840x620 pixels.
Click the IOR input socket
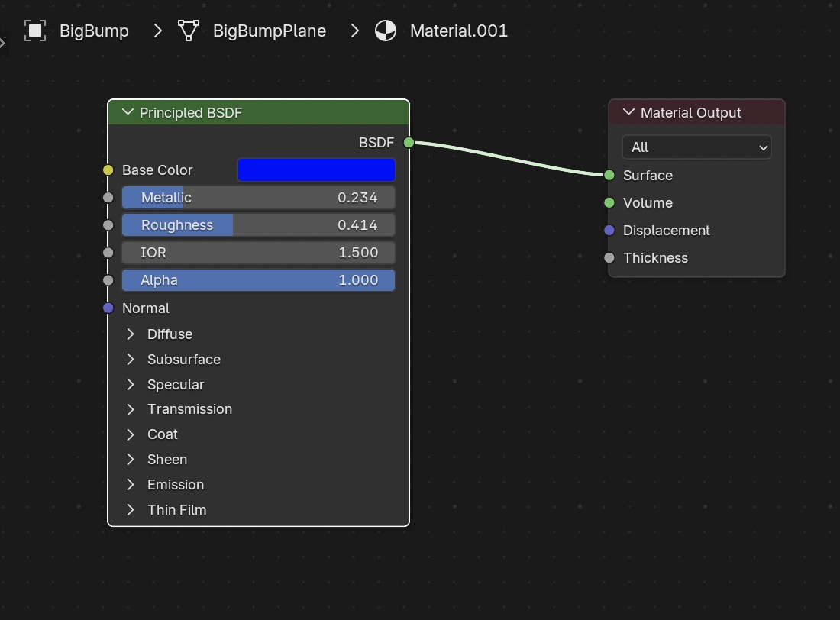pos(108,253)
